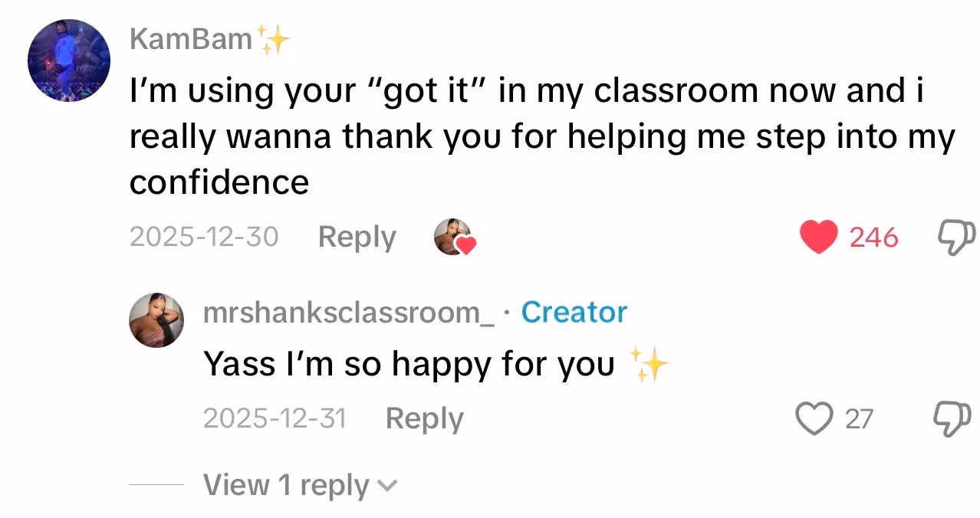Image resolution: width=980 pixels, height=518 pixels.
Task: Click the blue Creator label
Action: [574, 312]
